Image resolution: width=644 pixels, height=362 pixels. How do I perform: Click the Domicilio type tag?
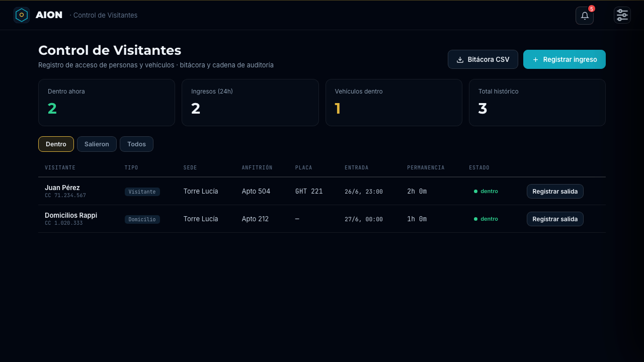pos(142,219)
